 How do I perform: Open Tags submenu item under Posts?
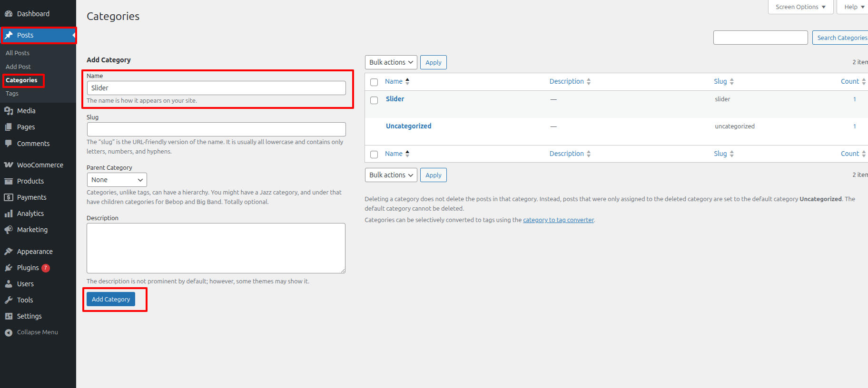[x=12, y=94]
